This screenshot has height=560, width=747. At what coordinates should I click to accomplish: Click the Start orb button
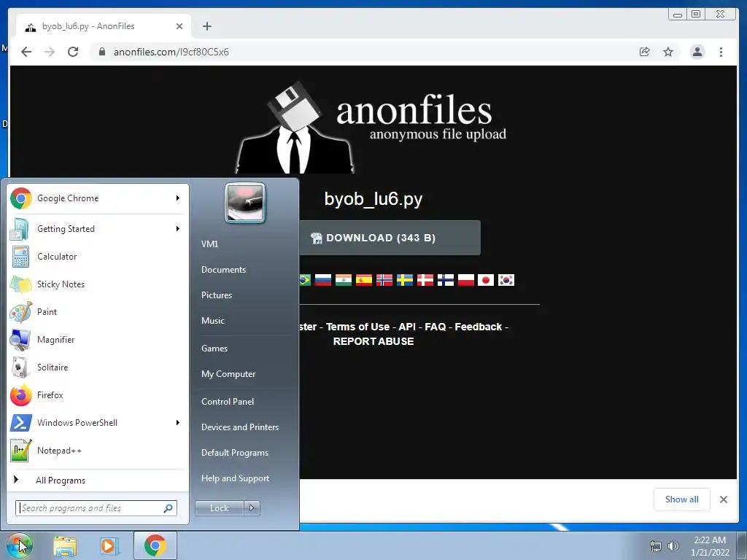[x=20, y=545]
